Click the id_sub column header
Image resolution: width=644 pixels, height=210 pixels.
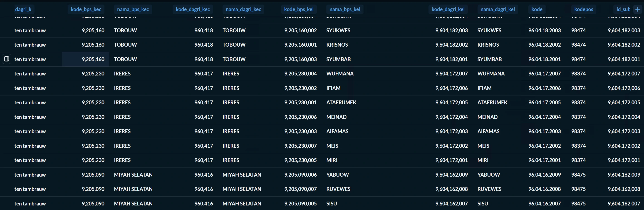(x=623, y=9)
